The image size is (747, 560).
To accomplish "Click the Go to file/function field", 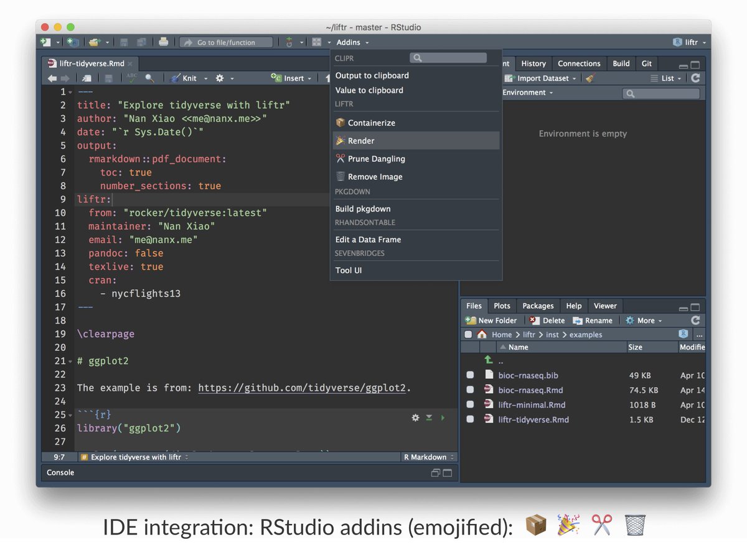I will [226, 42].
